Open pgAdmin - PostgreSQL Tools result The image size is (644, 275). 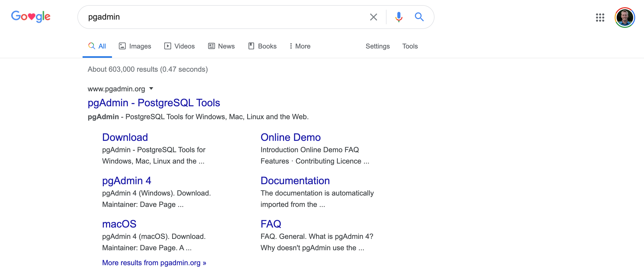pyautogui.click(x=154, y=103)
